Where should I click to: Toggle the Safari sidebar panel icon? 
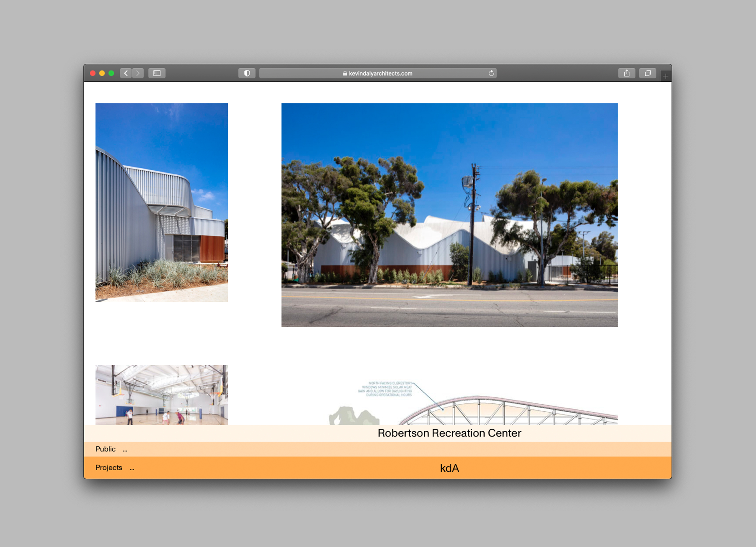pos(157,73)
